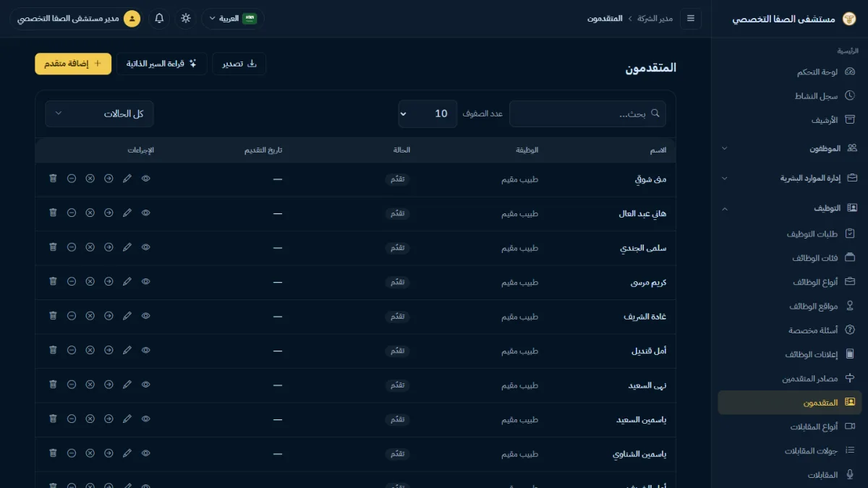
Task: Edit applicant غادة الشريف with the pencil icon
Action: coord(127,316)
